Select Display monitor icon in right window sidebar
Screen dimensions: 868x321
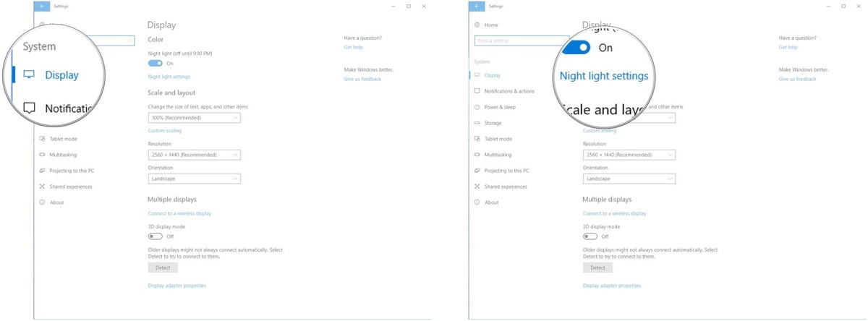coord(477,75)
